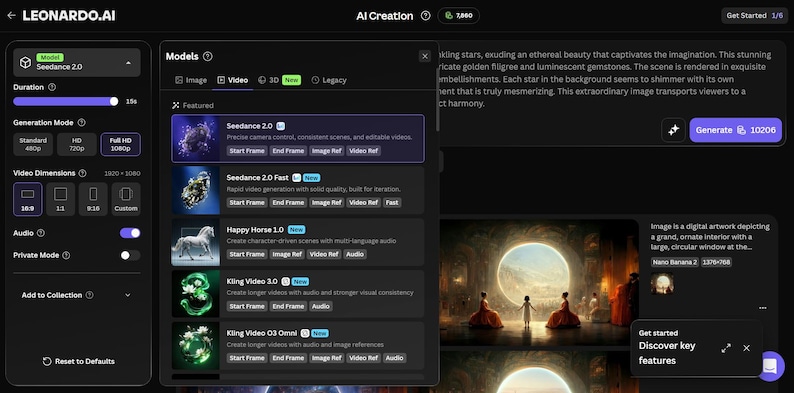This screenshot has height=393, width=794.
Task: Select Standard 480p generation mode
Action: 33,144
